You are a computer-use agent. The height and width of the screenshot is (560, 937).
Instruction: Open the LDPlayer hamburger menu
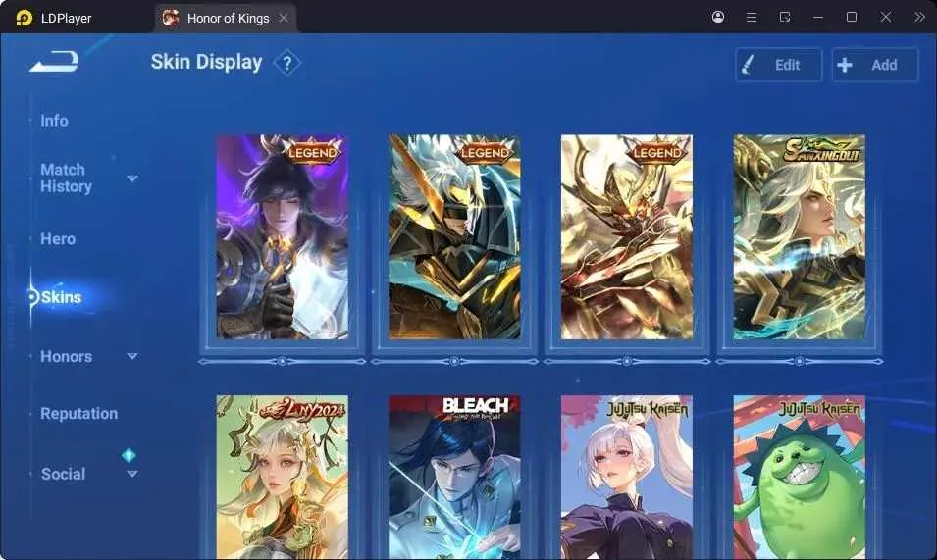[x=752, y=18]
